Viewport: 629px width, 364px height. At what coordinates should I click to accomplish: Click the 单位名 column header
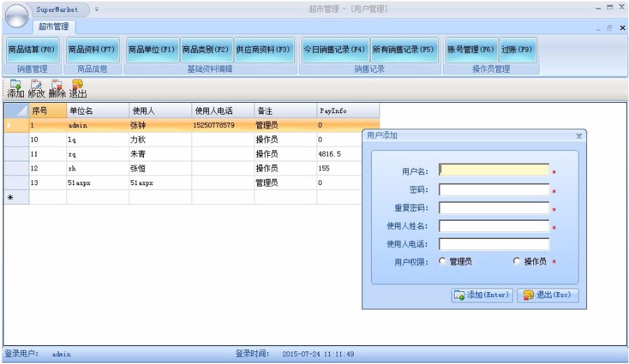coord(98,110)
